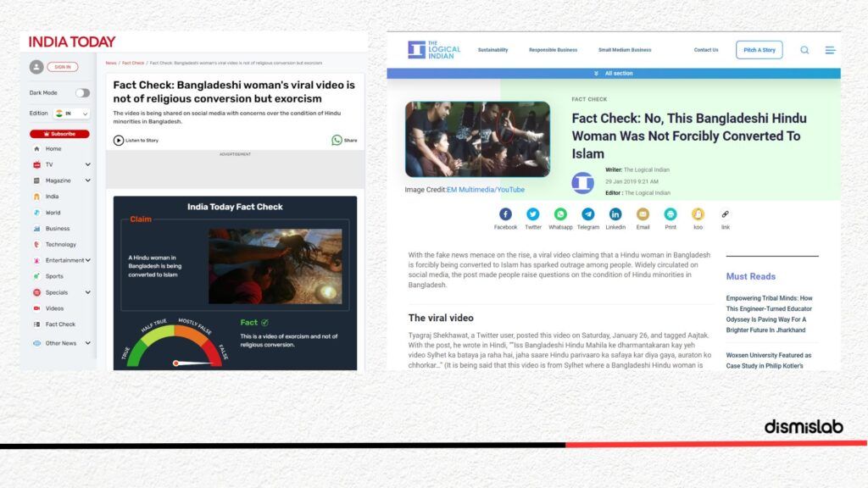Image resolution: width=868 pixels, height=488 pixels.
Task: Share article on Telegram
Action: point(588,214)
